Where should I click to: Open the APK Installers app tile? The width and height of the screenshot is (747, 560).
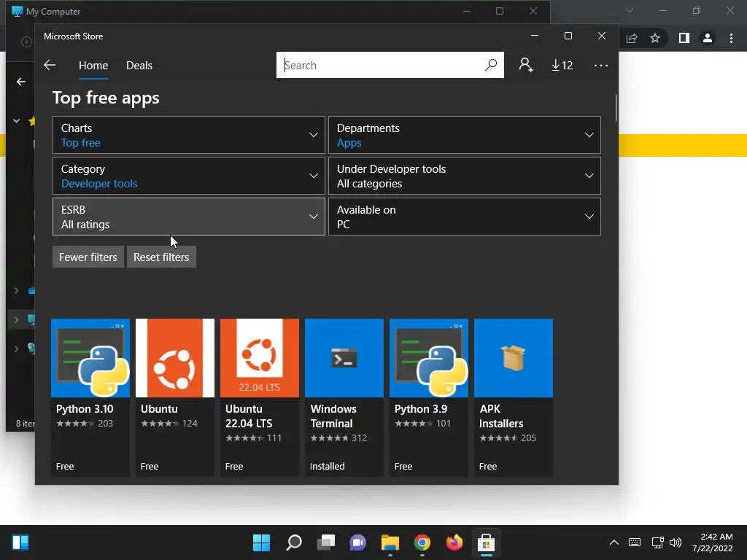click(514, 397)
